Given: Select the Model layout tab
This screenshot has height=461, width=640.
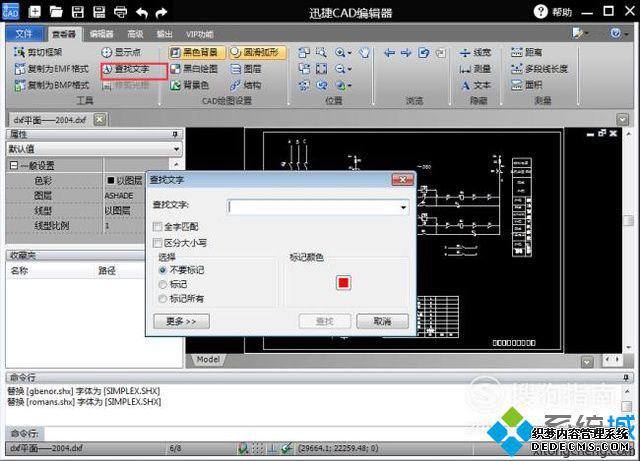Looking at the screenshot, I should 208,359.
